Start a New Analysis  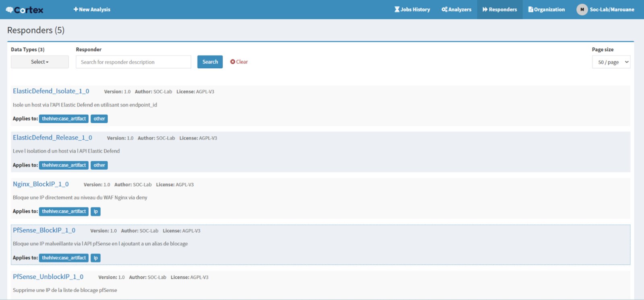[x=92, y=10]
